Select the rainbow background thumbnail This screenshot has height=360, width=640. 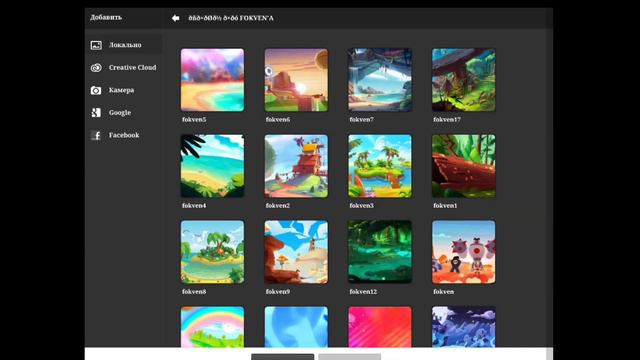pos(212,327)
